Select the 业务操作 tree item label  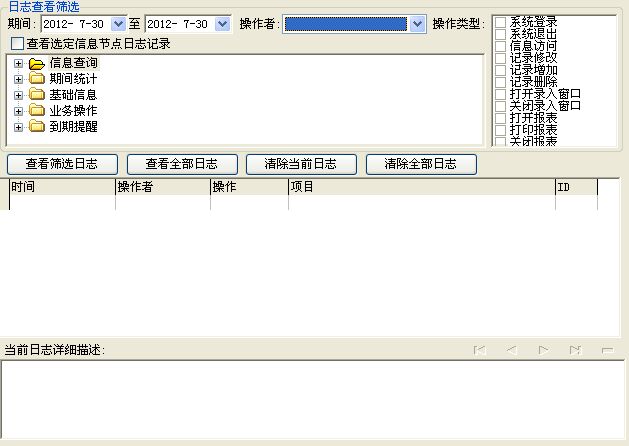click(73, 110)
